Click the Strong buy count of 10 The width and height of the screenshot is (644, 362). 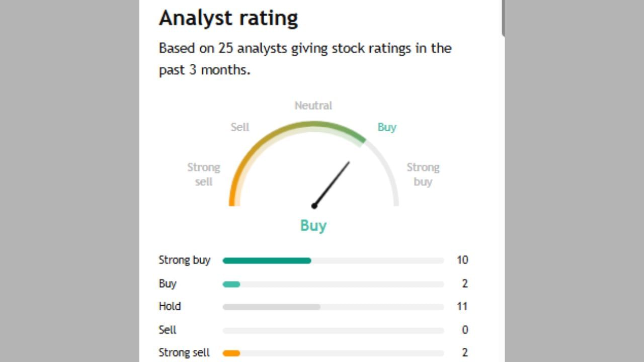click(462, 260)
